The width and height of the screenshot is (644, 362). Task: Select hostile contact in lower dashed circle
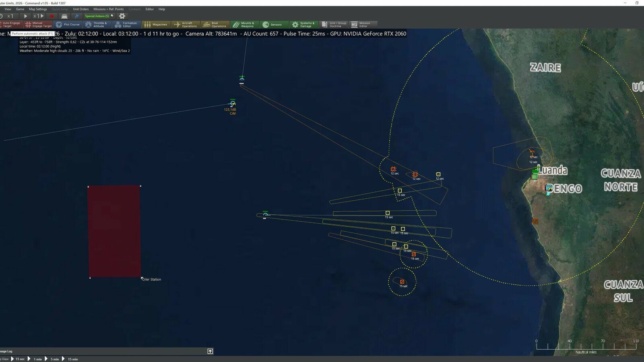(x=402, y=282)
